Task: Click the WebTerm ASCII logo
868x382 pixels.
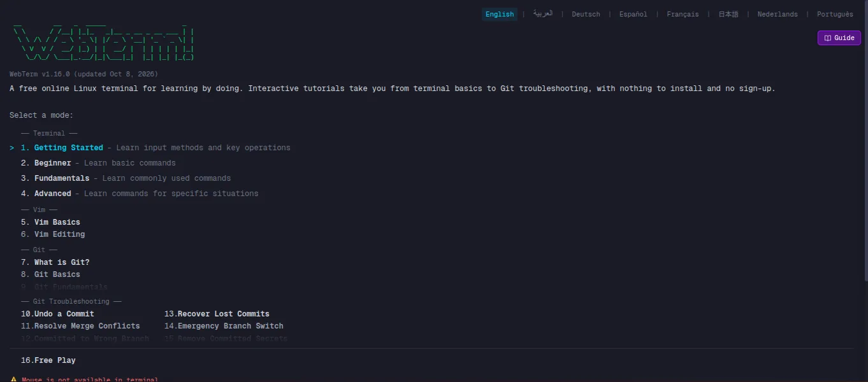Action: 103,41
